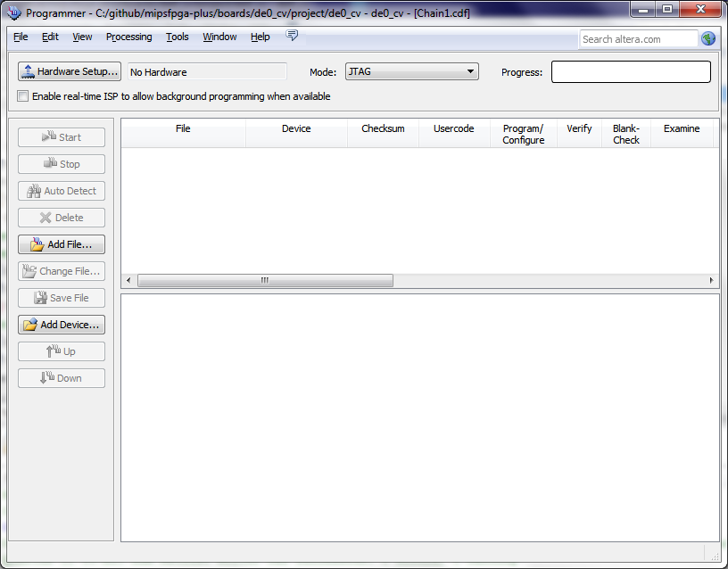Open the Help menu
The height and width of the screenshot is (569, 728).
point(260,37)
